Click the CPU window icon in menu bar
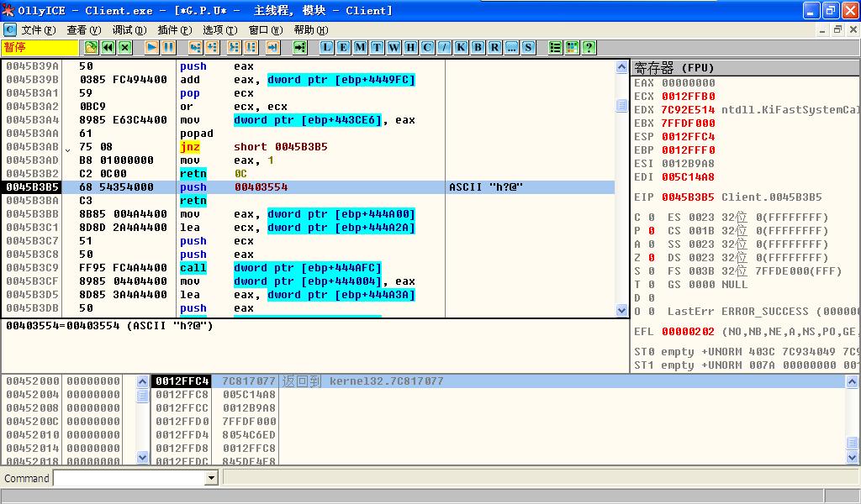The width and height of the screenshot is (861, 504). tap(10, 29)
